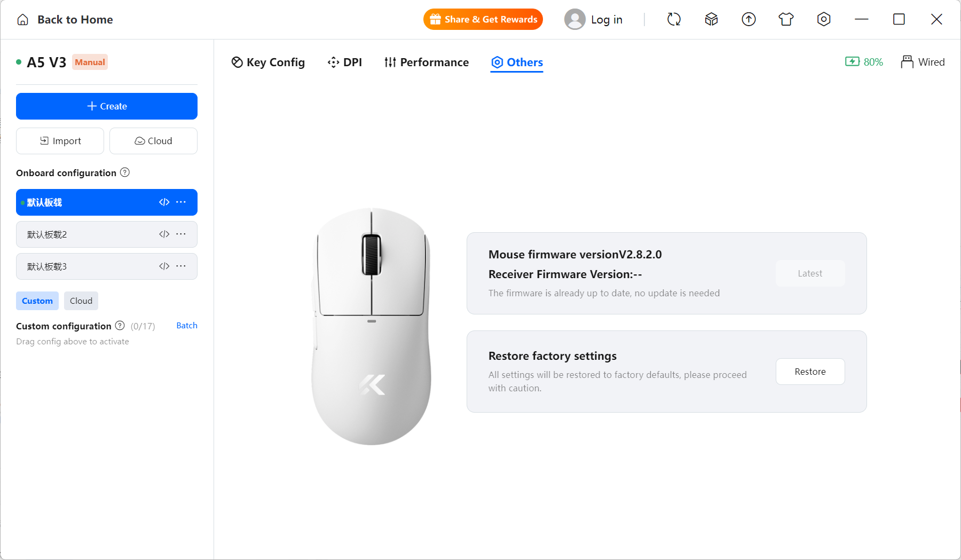961x560 pixels.
Task: Switch to the Key Config tab
Action: tap(268, 62)
